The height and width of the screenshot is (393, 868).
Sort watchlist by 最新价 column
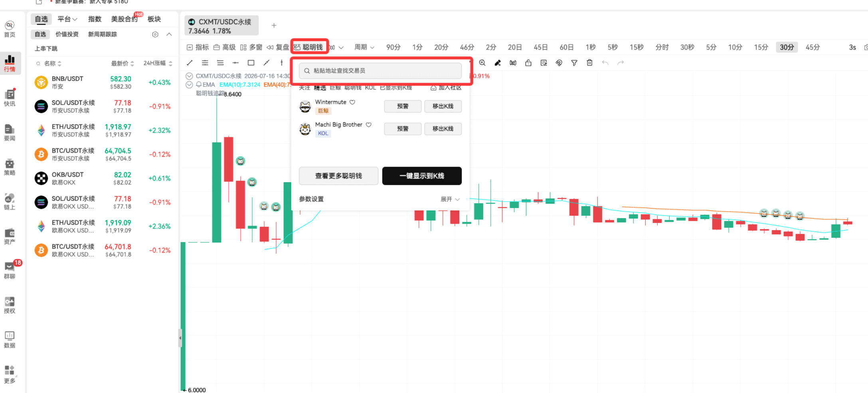[x=123, y=64]
